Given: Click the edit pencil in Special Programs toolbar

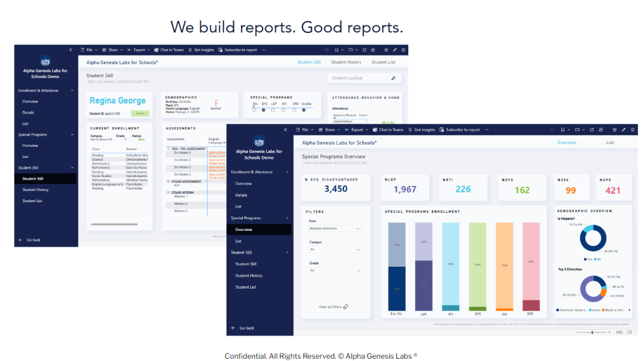Looking at the screenshot, I should click(623, 130).
